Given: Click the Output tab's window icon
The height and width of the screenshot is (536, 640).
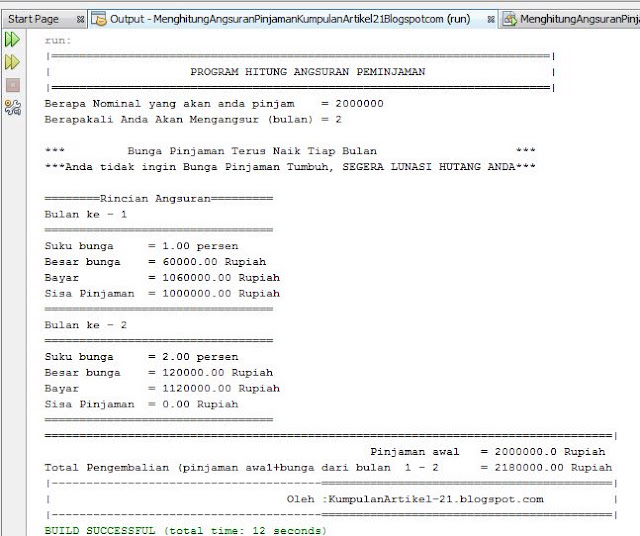Looking at the screenshot, I should click(99, 19).
